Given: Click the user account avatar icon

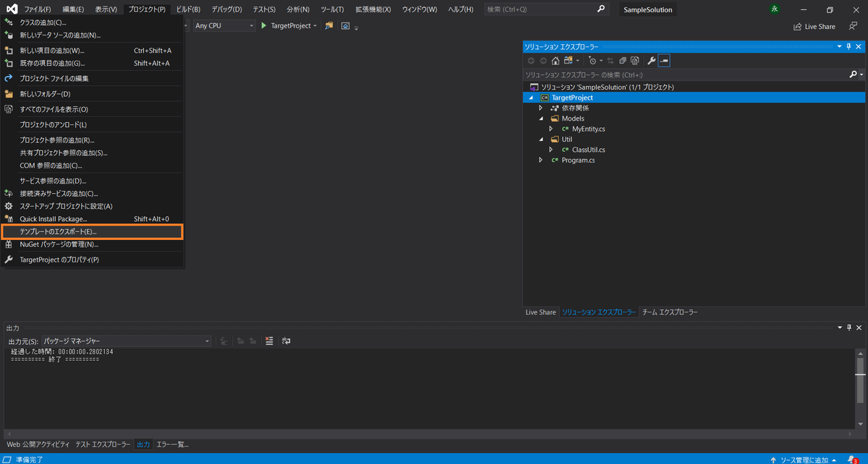Looking at the screenshot, I should tap(775, 9).
